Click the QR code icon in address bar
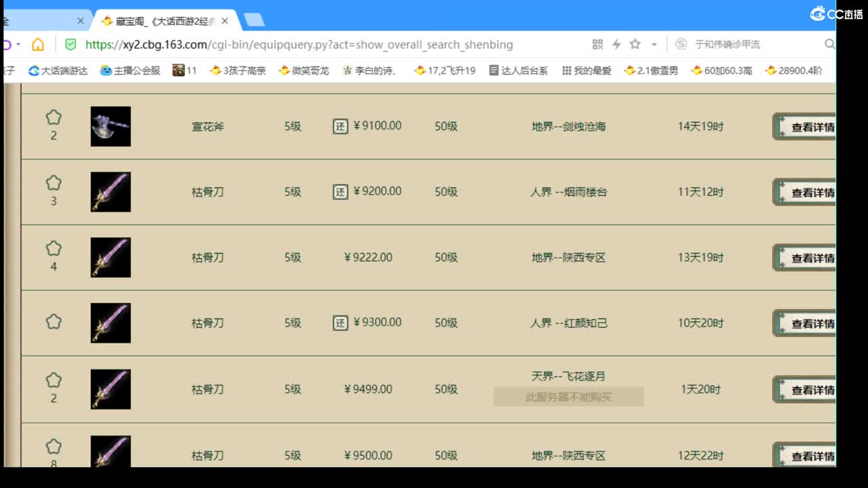This screenshot has width=868, height=488. click(597, 44)
